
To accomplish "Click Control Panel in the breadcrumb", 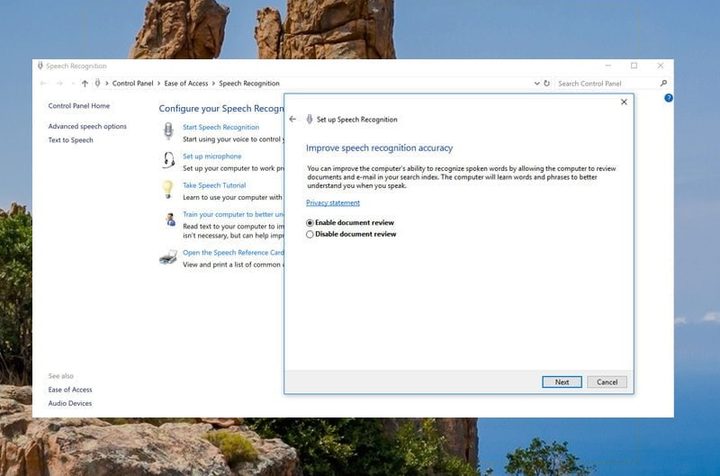I will pyautogui.click(x=133, y=83).
